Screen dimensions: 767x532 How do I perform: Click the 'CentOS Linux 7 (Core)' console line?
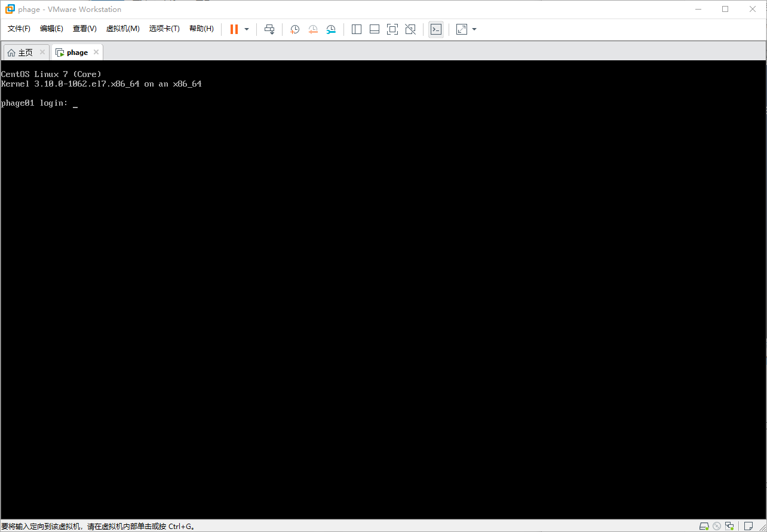tap(51, 74)
